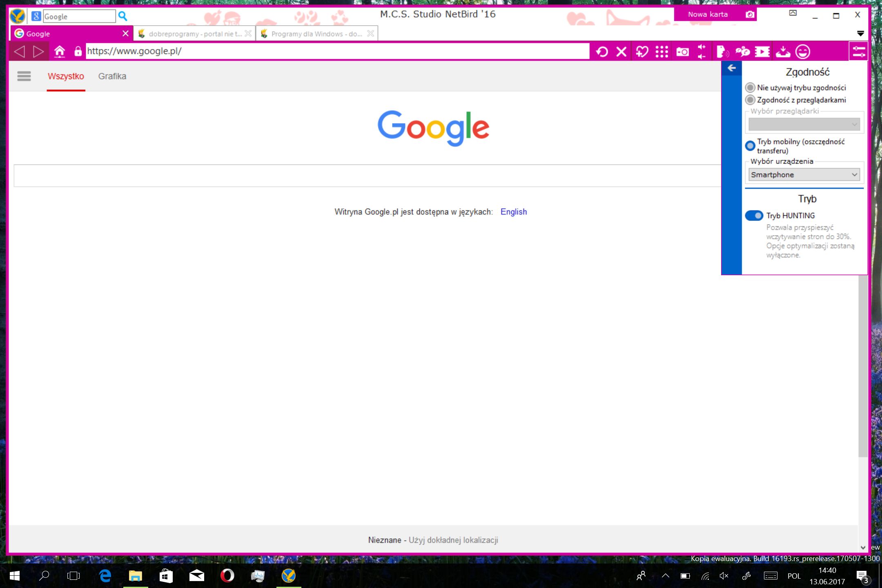Open the downloads tray icon
The width and height of the screenshot is (882, 588).
point(782,52)
